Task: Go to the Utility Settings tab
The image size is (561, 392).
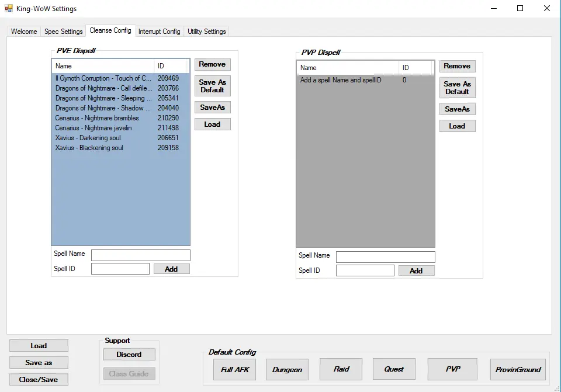Action: (x=206, y=32)
